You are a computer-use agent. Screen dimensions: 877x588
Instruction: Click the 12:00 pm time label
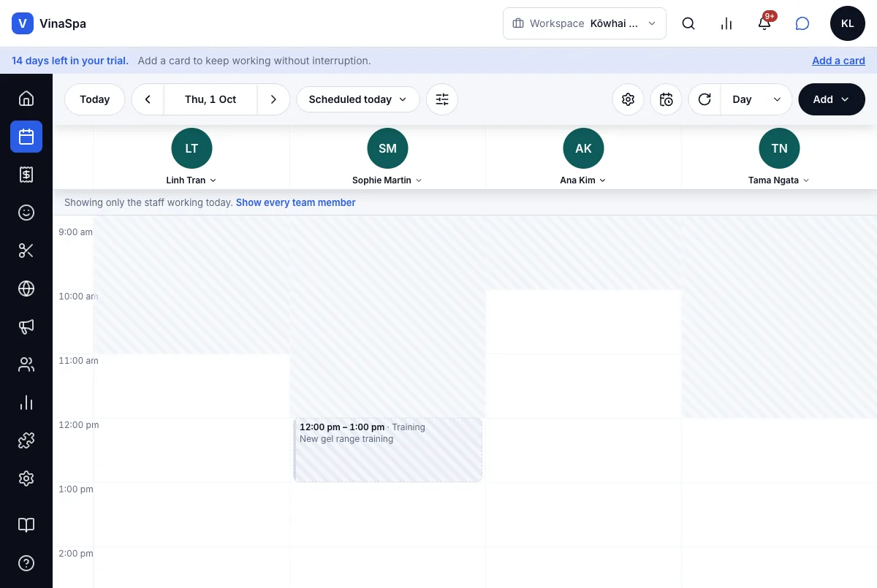pyautogui.click(x=78, y=425)
